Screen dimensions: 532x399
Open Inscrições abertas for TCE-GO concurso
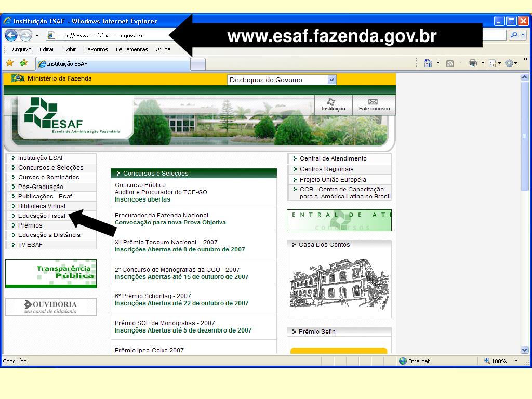[x=142, y=199]
